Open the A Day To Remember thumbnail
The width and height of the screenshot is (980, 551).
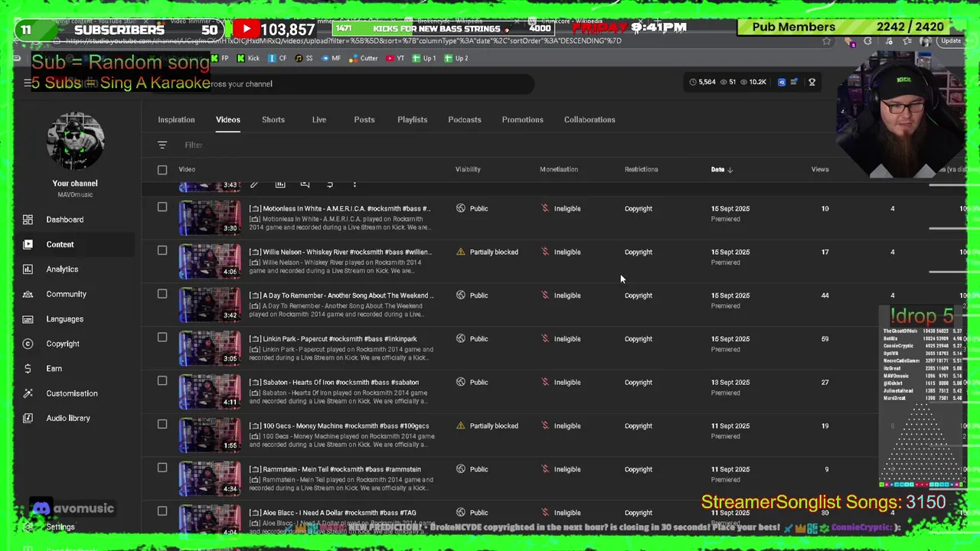pyautogui.click(x=210, y=305)
